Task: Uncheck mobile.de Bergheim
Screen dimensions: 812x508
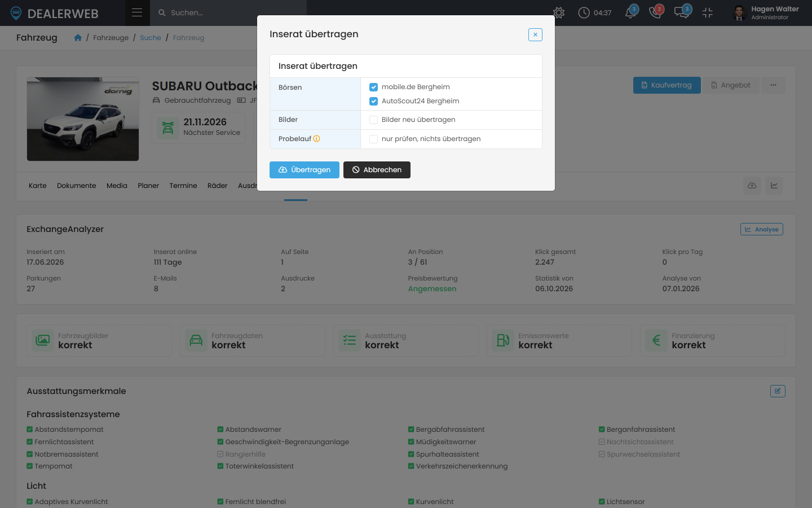Action: point(373,87)
